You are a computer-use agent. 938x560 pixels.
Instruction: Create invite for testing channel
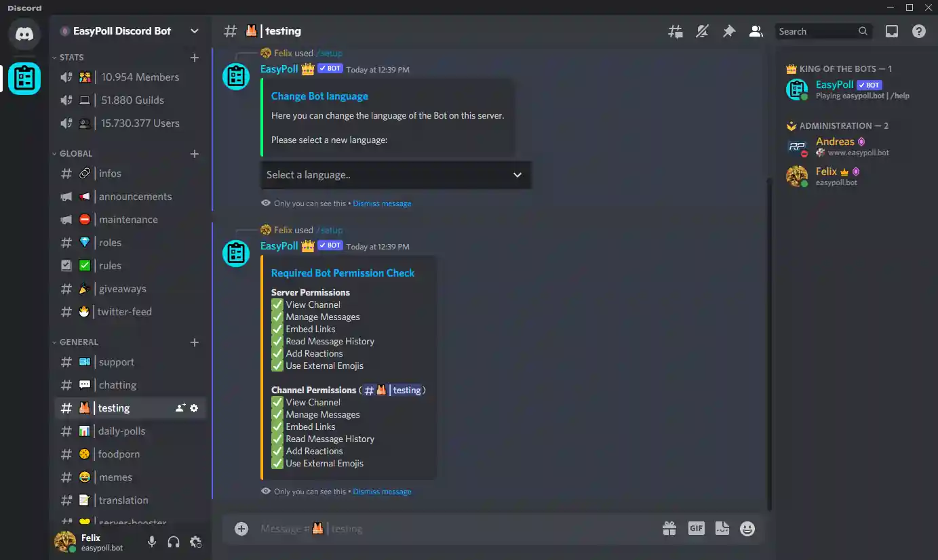pos(180,408)
